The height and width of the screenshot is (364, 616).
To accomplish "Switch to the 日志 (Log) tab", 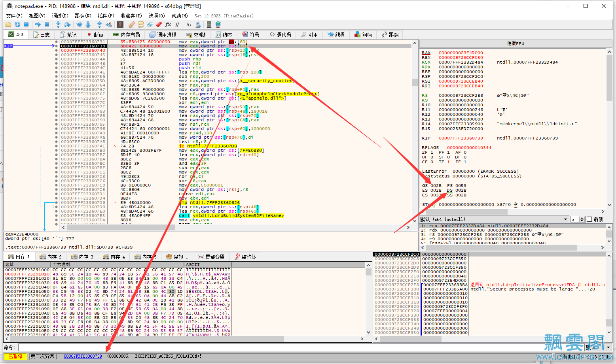I will tap(41, 35).
